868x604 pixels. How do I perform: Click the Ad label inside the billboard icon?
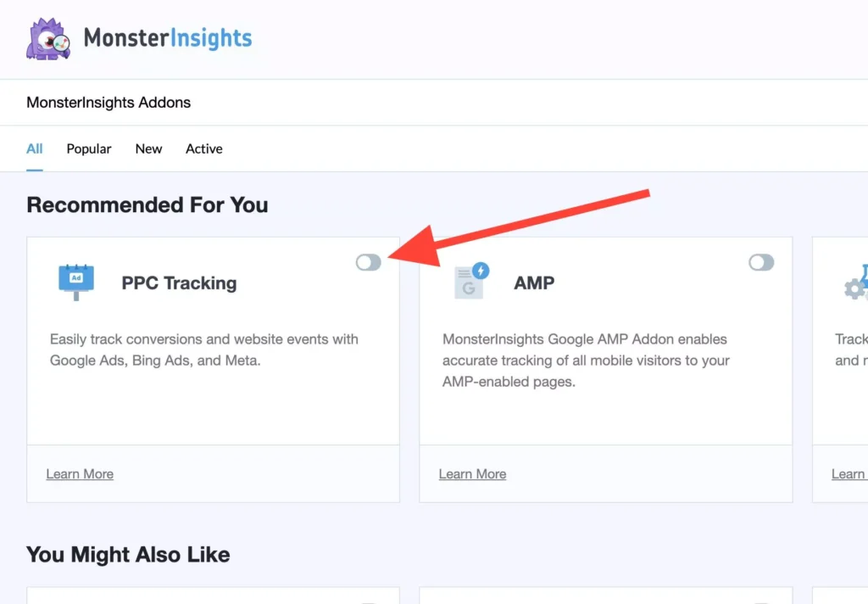coord(76,279)
